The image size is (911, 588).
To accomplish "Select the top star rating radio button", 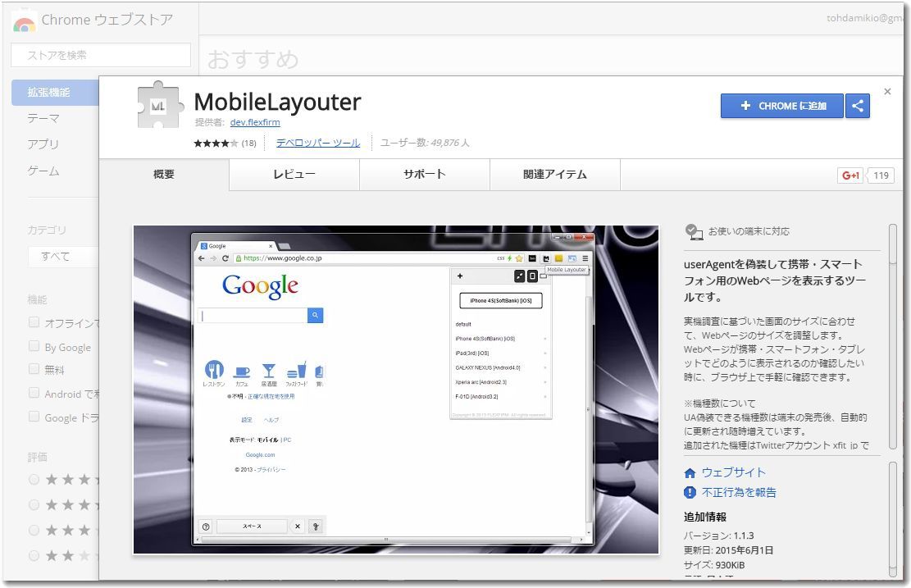I will pos(34,479).
